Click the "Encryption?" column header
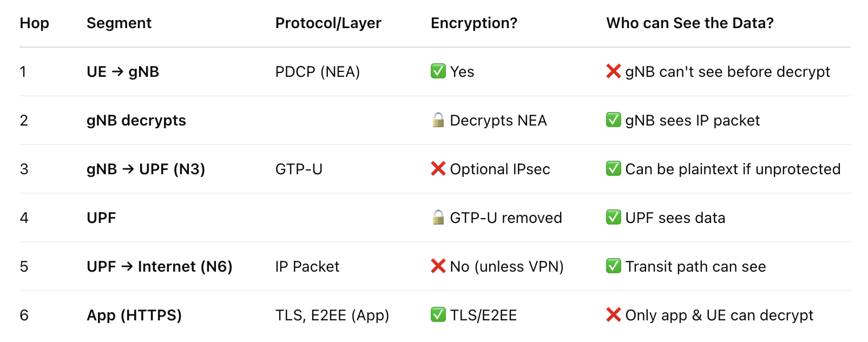The height and width of the screenshot is (342, 868). tap(474, 23)
